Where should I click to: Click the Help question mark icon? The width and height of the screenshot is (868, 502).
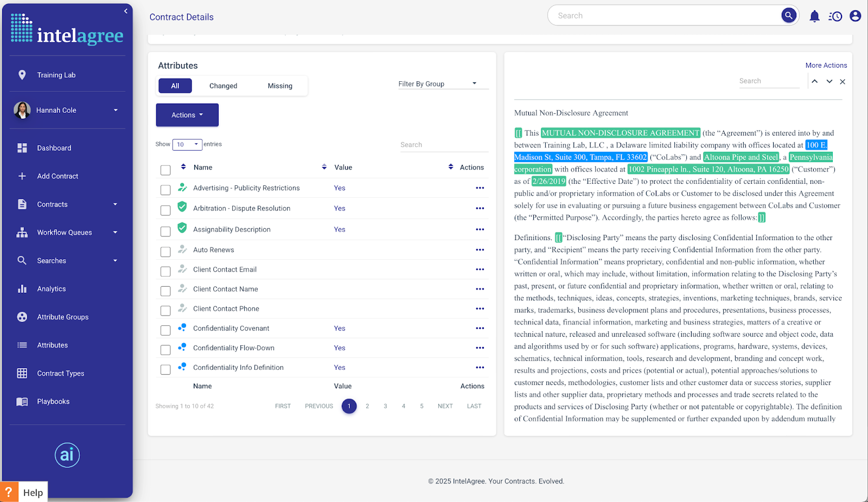click(9, 492)
